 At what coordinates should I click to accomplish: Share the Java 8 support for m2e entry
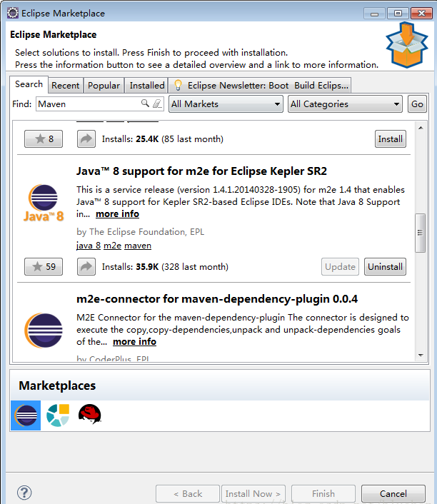(86, 266)
